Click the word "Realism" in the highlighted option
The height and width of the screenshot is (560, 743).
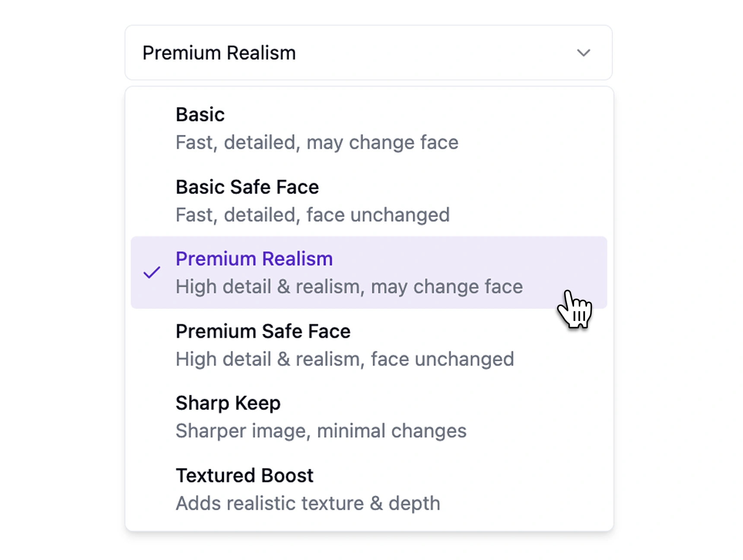(297, 259)
